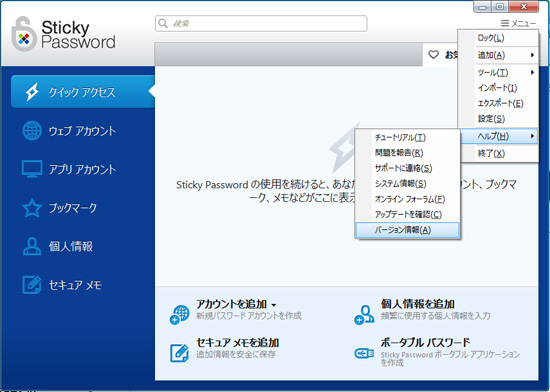550x392 pixels.
Task: Select エクスポート(E) menu item
Action: [498, 103]
